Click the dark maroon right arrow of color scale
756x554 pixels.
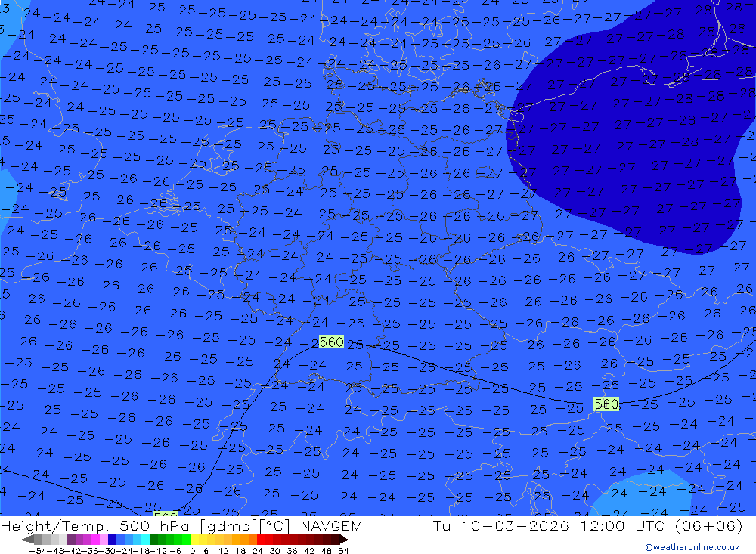343,539
